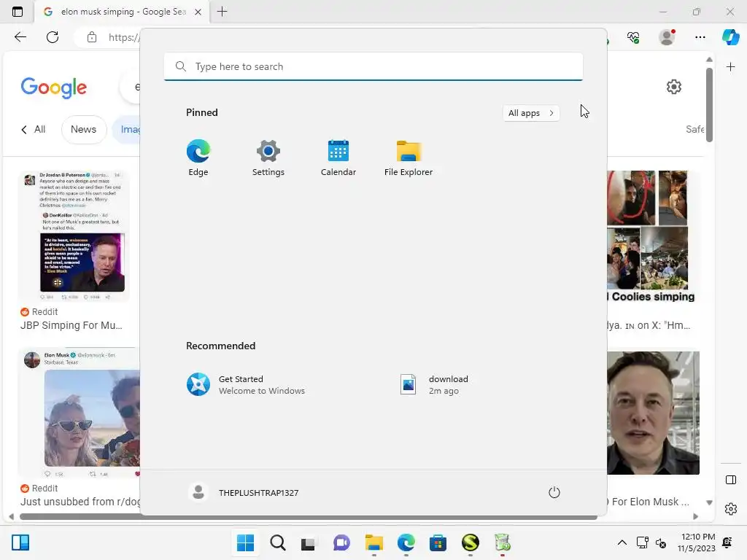Open the recycle bin style taskbar app

click(x=502, y=542)
